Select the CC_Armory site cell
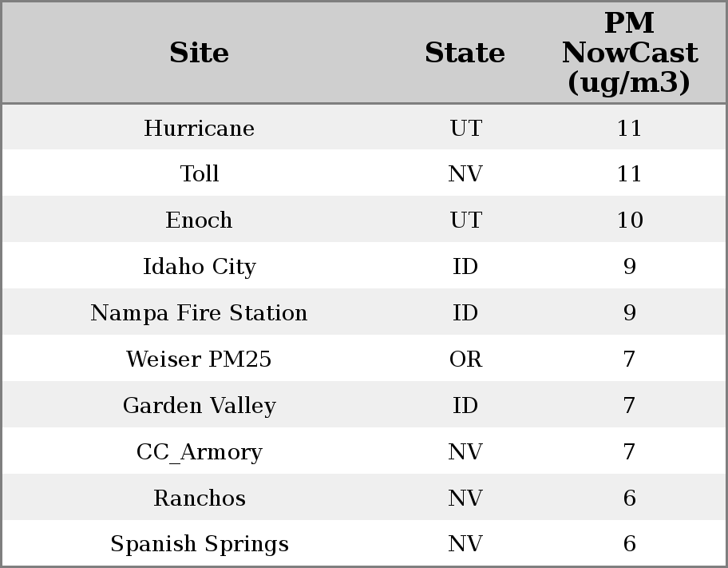This screenshot has width=728, height=568. click(x=199, y=451)
